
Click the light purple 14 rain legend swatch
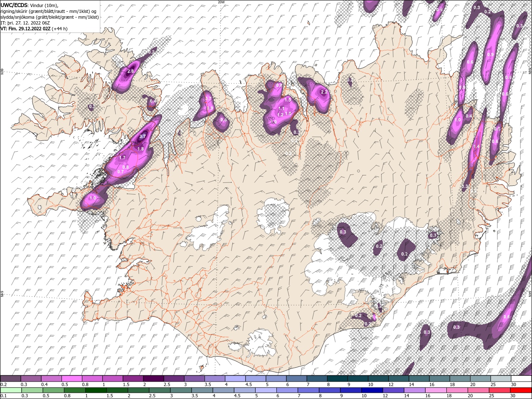[x=414, y=390]
